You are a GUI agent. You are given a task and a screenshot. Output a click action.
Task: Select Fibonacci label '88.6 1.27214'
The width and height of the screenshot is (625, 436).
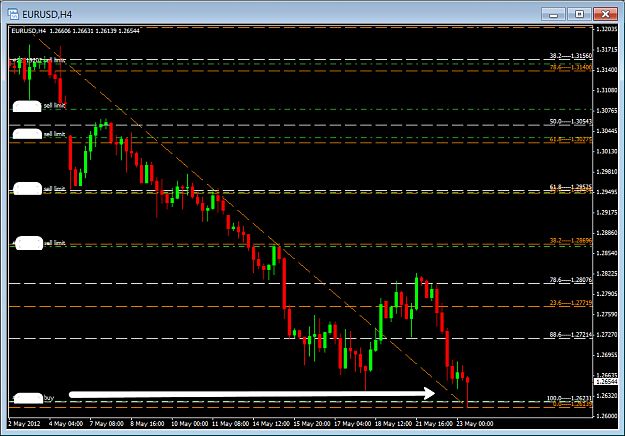pyautogui.click(x=571, y=335)
